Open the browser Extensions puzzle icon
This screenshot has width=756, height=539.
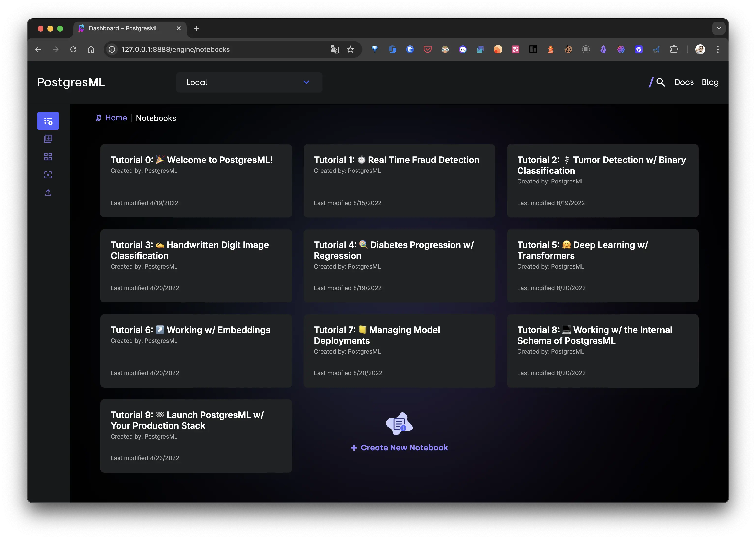pyautogui.click(x=674, y=49)
